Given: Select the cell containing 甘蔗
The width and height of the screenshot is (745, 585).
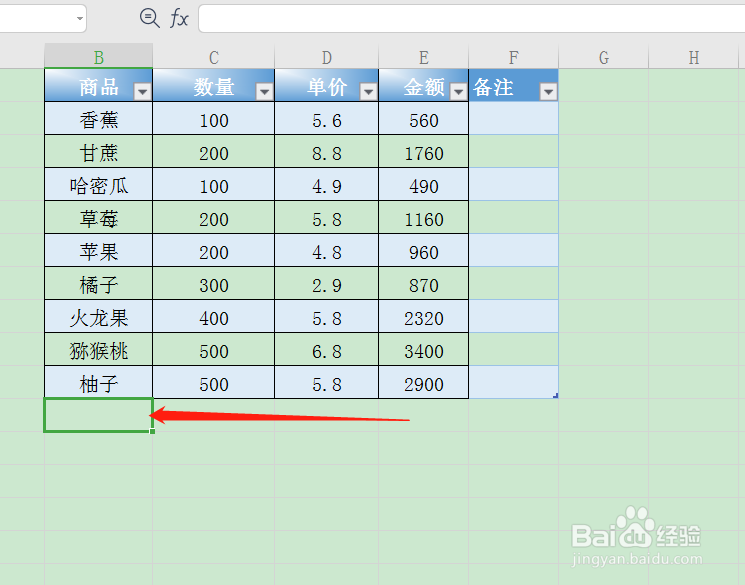Looking at the screenshot, I should [x=98, y=151].
